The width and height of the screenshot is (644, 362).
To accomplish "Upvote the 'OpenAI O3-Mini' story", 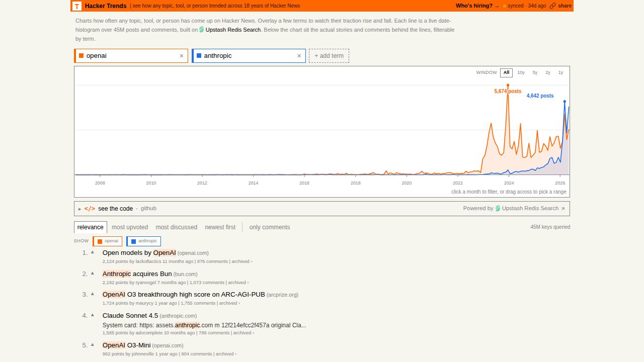I will pos(93,345).
